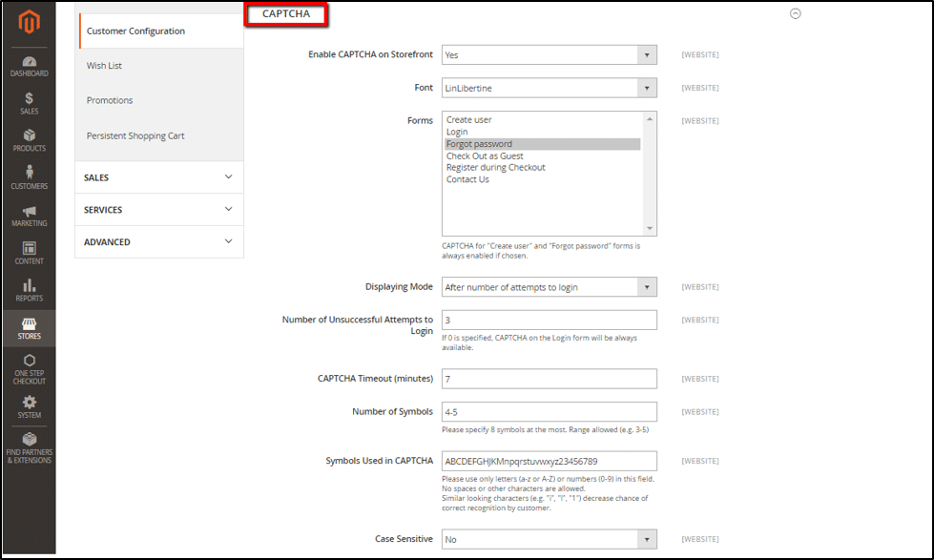Edit the CAPTCHA Timeout input field
Screen dimensions: 934x560
549,378
